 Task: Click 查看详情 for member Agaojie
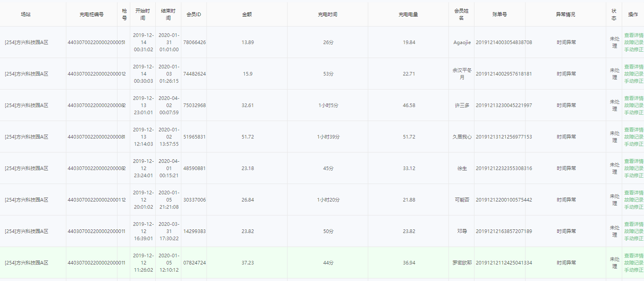[634, 35]
